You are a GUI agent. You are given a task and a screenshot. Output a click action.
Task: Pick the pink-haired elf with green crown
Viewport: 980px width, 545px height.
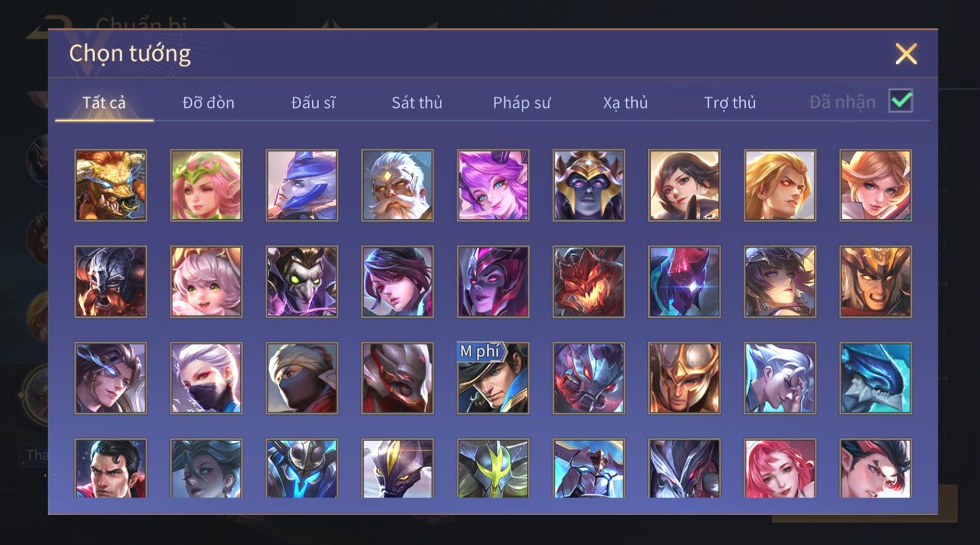[206, 185]
